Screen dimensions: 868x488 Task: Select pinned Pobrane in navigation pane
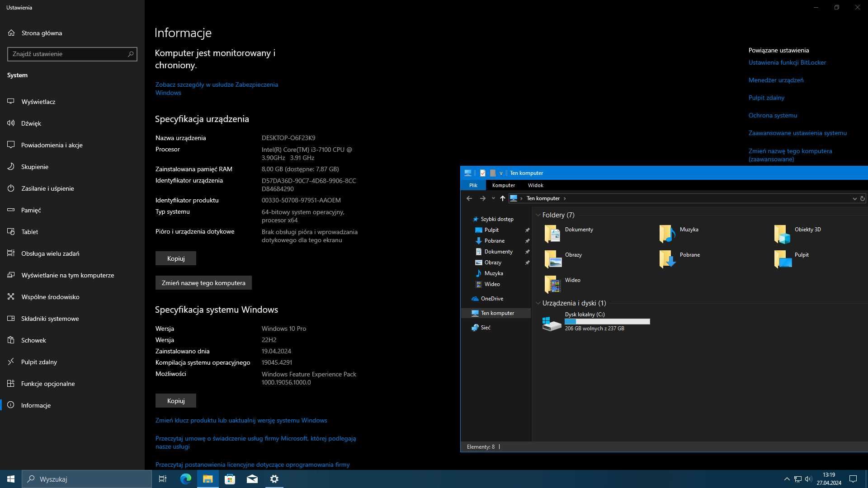click(x=494, y=241)
